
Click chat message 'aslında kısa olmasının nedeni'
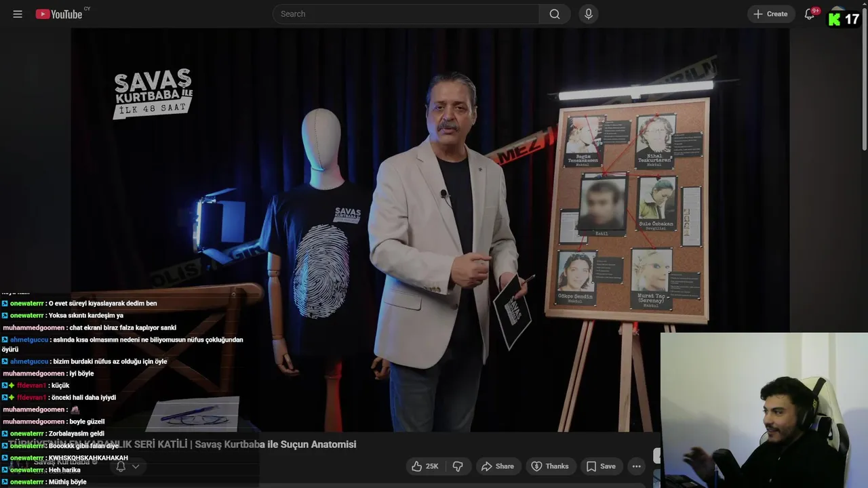point(122,344)
